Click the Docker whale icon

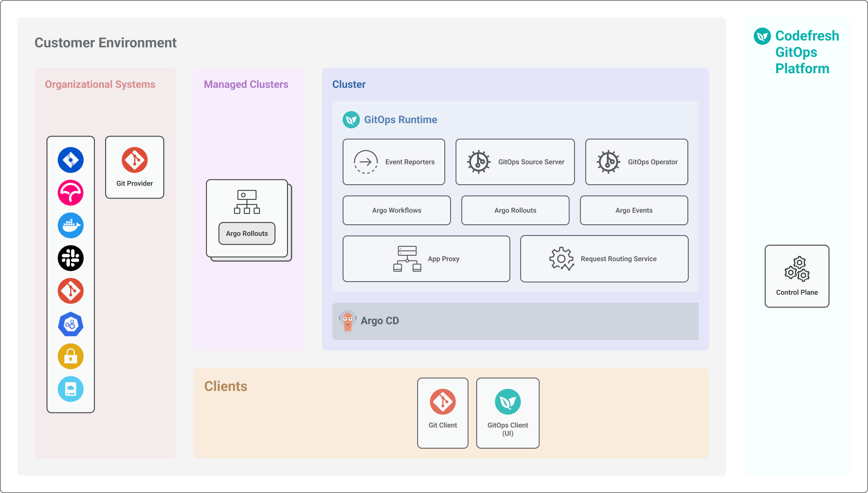(71, 225)
